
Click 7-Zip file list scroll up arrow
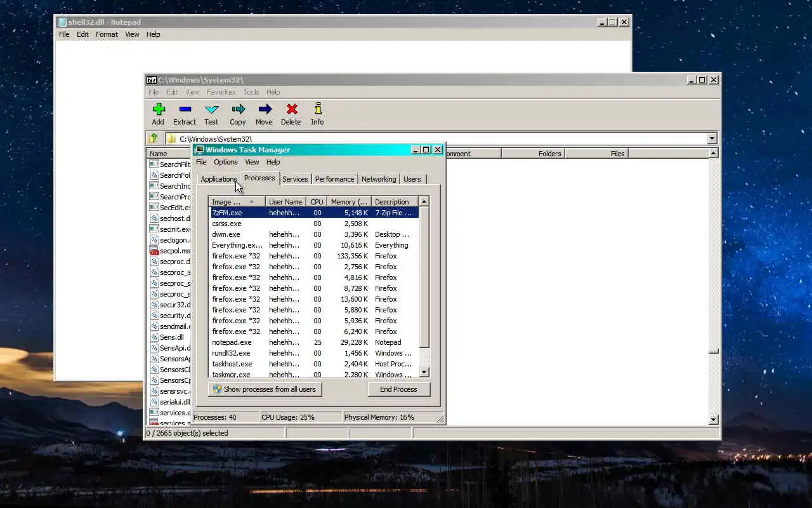pyautogui.click(x=714, y=153)
